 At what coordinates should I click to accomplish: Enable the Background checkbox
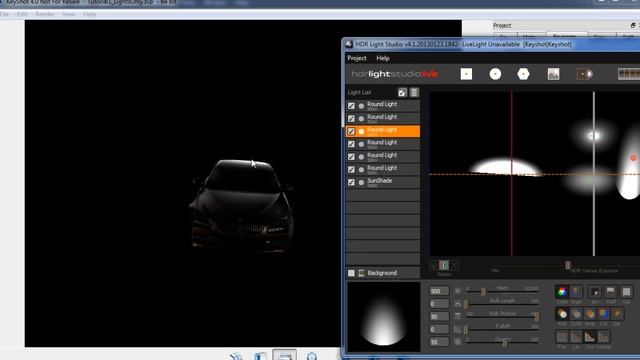(x=351, y=273)
